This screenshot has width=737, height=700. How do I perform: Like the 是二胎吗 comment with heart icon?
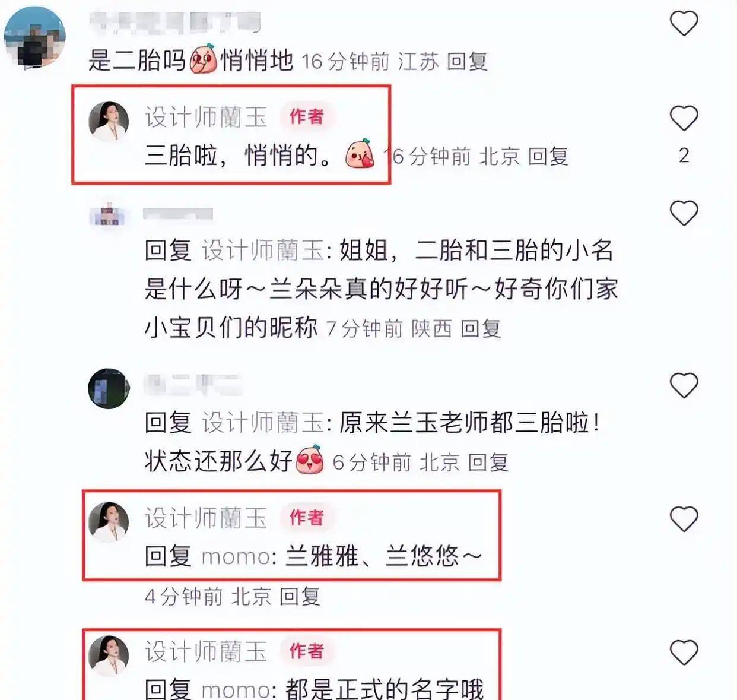[684, 23]
